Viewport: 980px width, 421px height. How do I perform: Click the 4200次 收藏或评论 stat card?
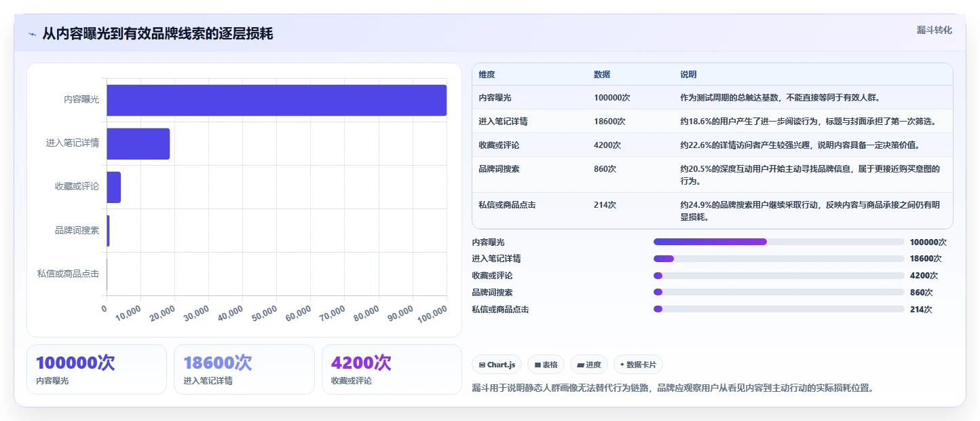[x=392, y=369]
